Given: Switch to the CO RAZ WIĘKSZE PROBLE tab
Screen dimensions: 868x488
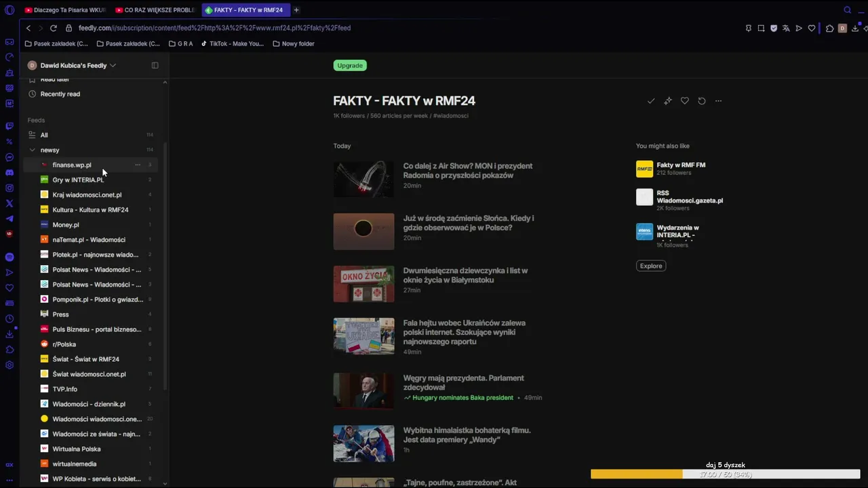Looking at the screenshot, I should [155, 10].
